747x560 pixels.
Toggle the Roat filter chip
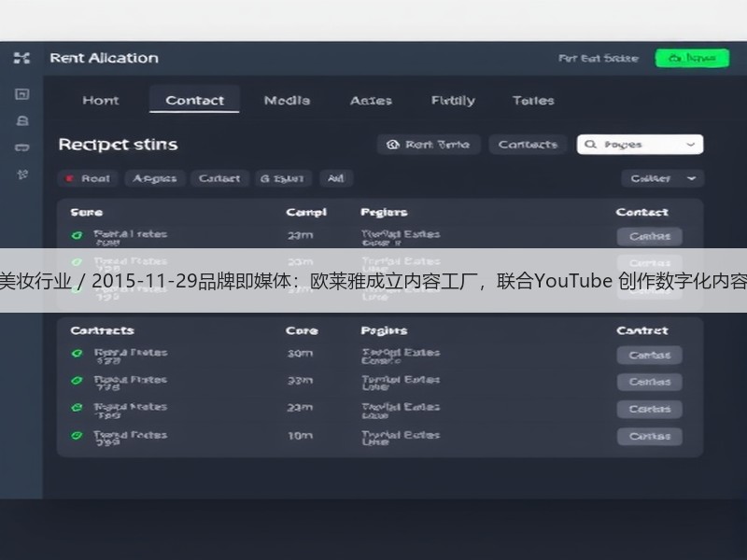click(x=88, y=178)
